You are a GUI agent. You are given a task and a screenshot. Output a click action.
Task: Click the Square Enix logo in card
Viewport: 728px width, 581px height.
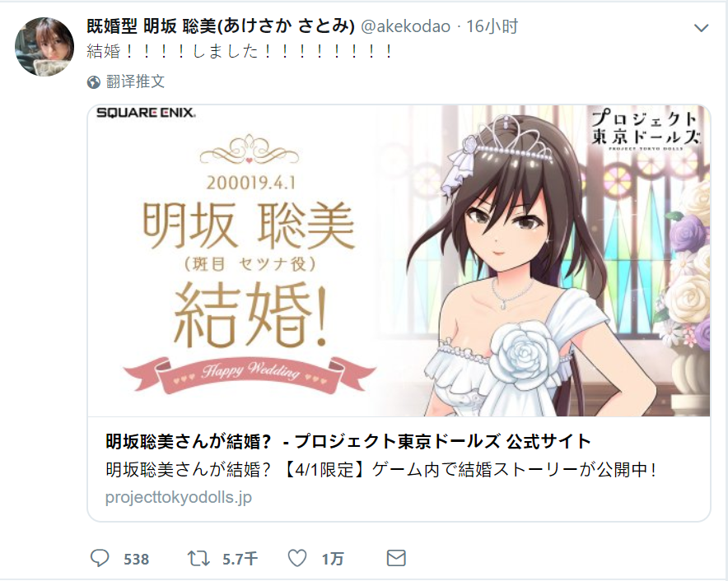(x=146, y=113)
